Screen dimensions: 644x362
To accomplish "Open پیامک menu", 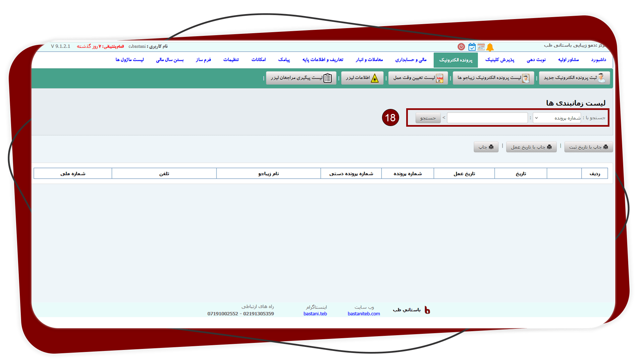I will (284, 60).
